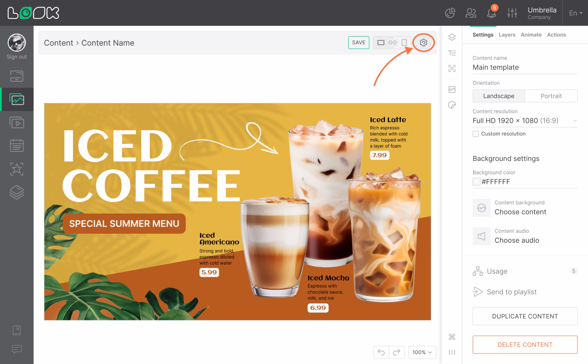Open the knowledge book icon in sidebar
The height and width of the screenshot is (364, 588).
coord(17,330)
